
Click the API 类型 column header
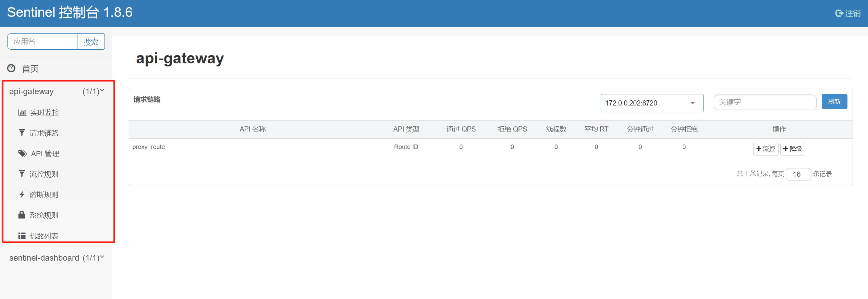406,129
